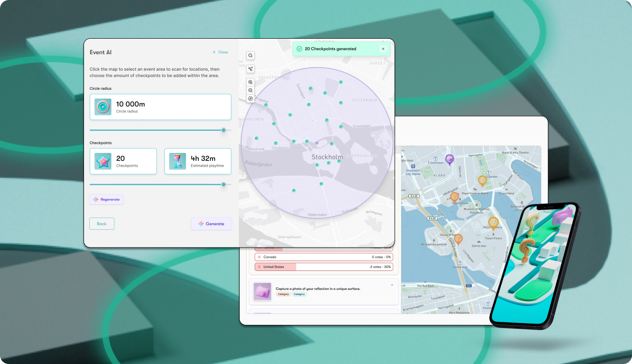
Task: Click the Checkpoints slider handle
Action: 224,184
